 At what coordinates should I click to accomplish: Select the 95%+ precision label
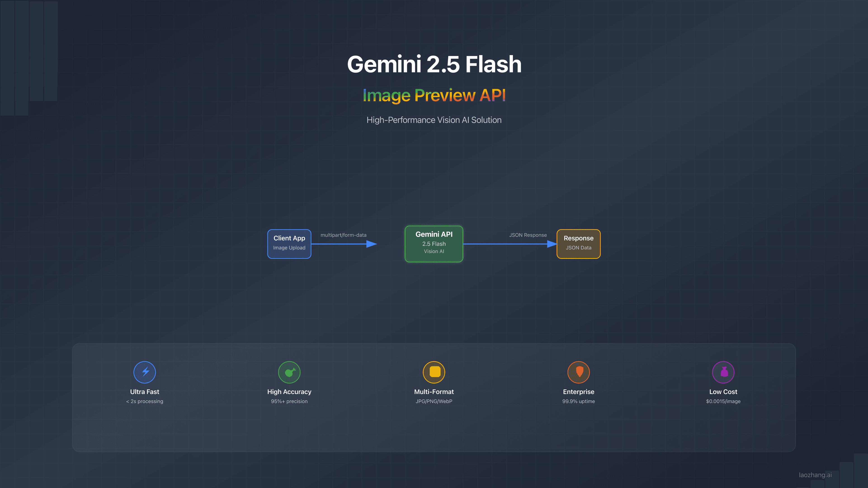(289, 401)
